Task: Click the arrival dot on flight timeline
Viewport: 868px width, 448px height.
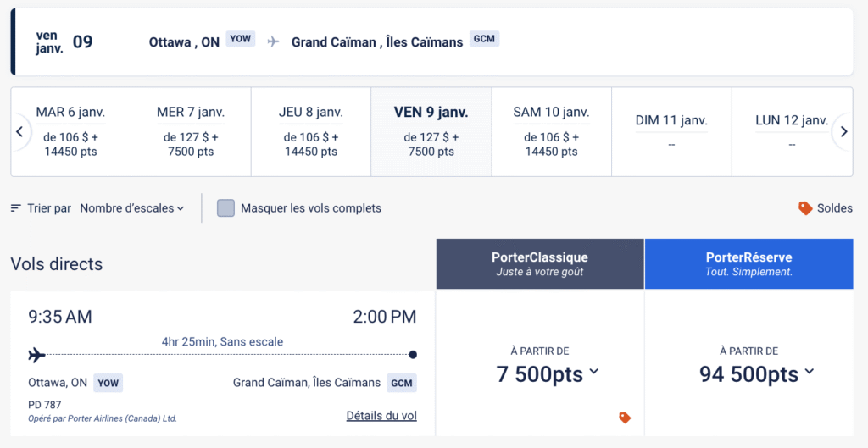Action: [x=413, y=355]
